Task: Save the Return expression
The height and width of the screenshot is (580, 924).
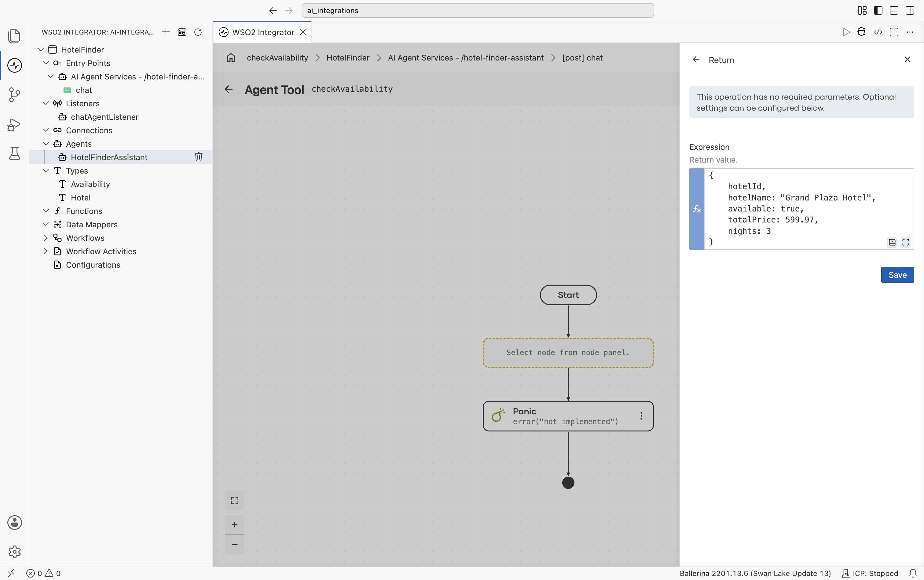Action: 897,275
